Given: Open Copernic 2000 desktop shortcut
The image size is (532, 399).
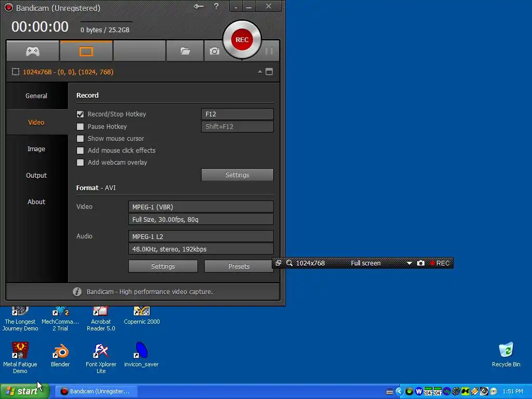Looking at the screenshot, I should (141, 315).
